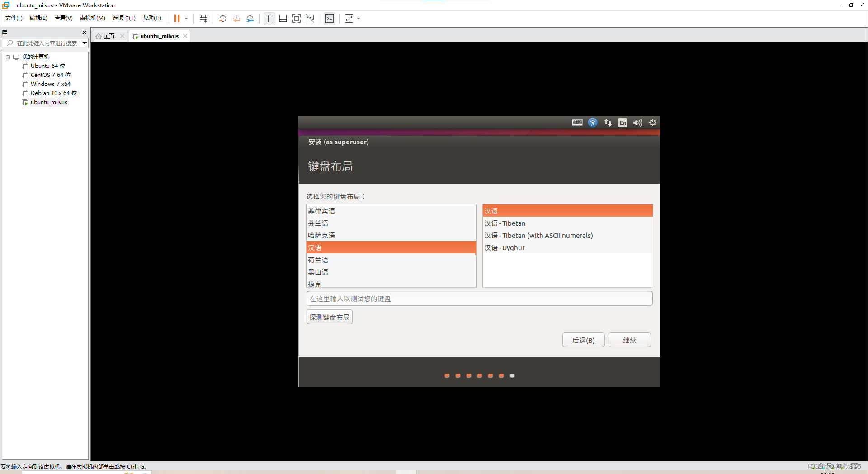The height and width of the screenshot is (474, 868).
Task: Click the keyboard indicator icon in Ubuntu panel
Action: point(577,123)
